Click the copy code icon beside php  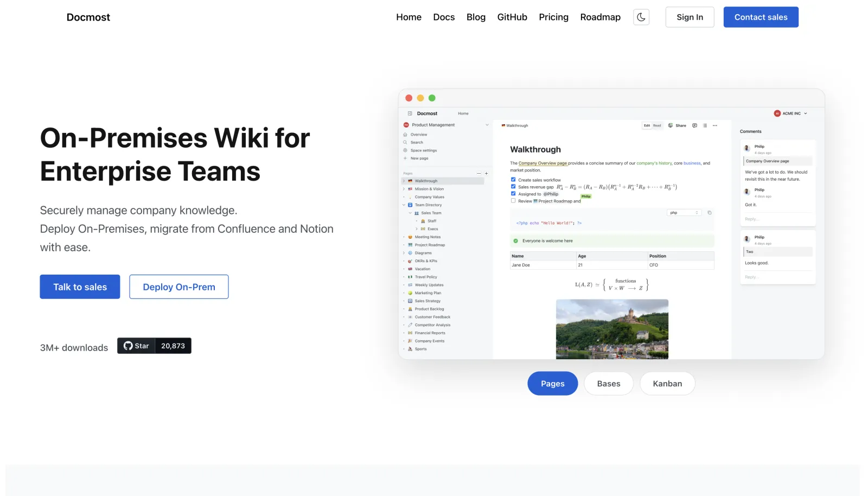[709, 213]
